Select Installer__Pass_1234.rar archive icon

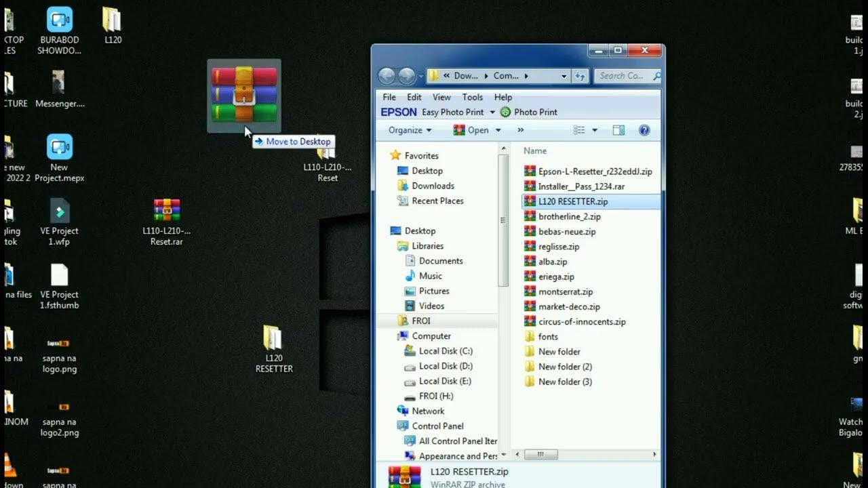(x=530, y=186)
